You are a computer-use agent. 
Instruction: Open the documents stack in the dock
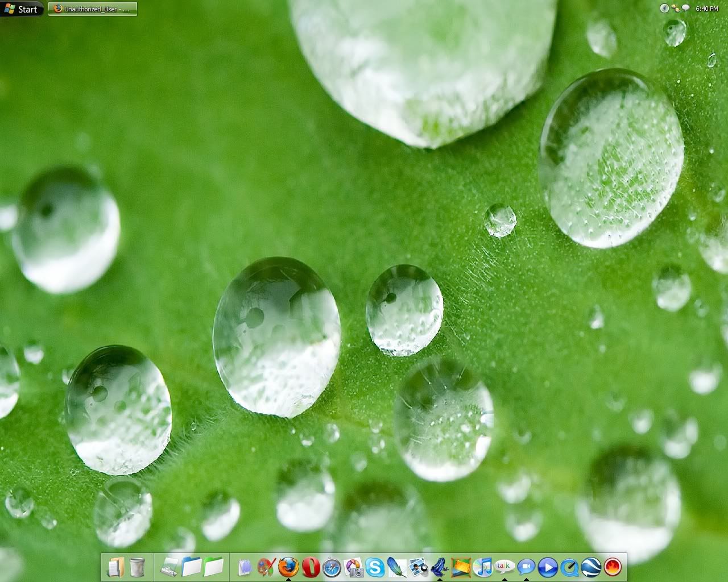[x=115, y=567]
